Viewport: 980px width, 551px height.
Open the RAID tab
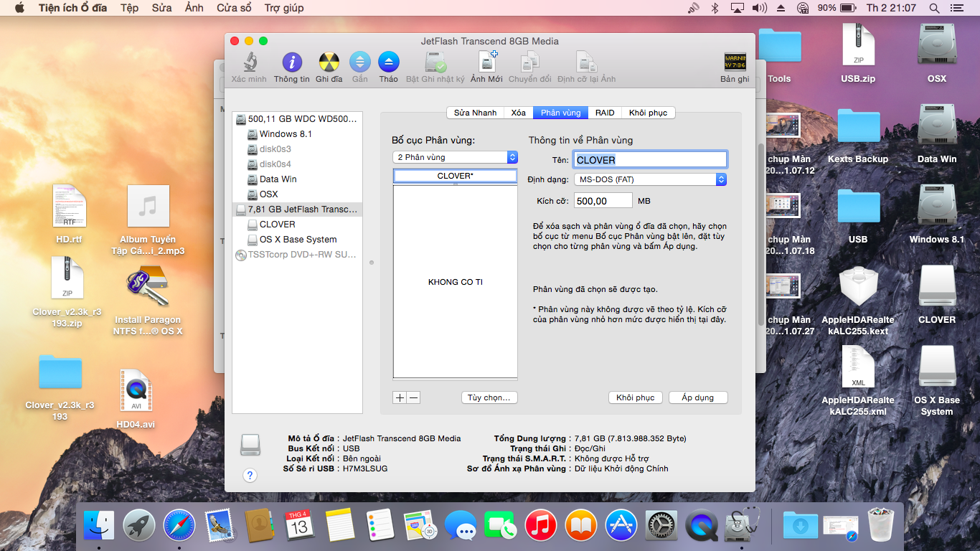coord(605,113)
